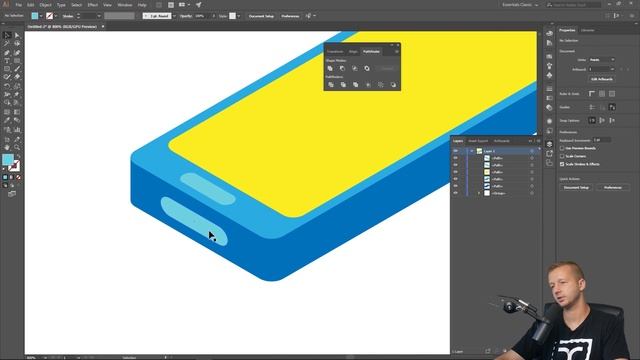This screenshot has height=360, width=640.
Task: Hide the yellow <Path> sublayer eye
Action: pyautogui.click(x=456, y=172)
